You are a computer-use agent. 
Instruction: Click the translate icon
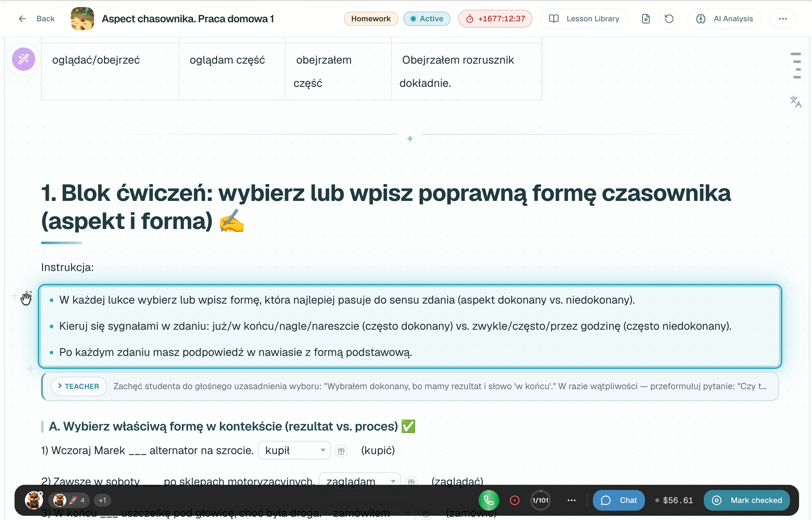coord(796,101)
